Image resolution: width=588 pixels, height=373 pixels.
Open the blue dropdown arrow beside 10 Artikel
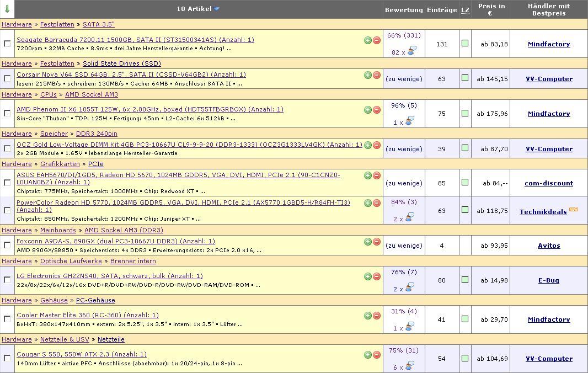tap(216, 9)
